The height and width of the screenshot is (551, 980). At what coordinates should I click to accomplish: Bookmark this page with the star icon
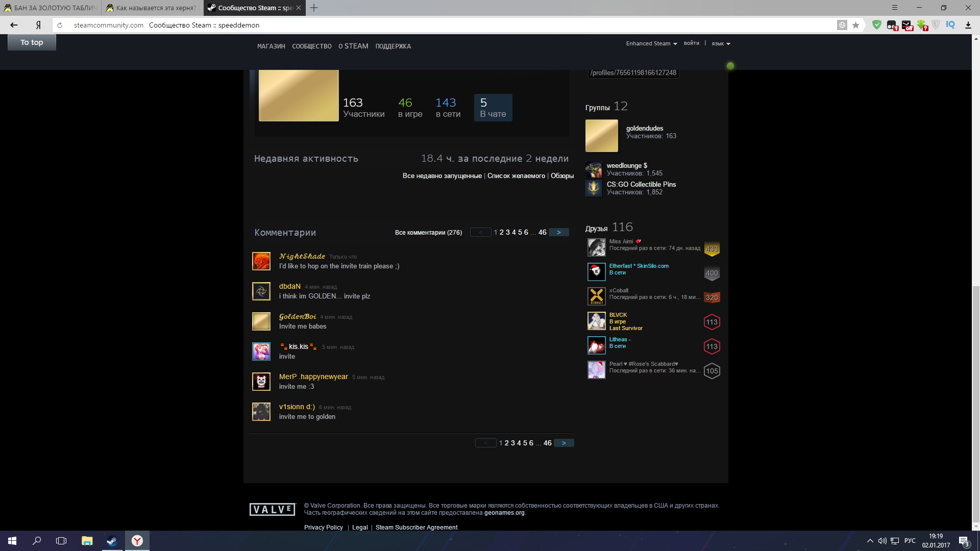coord(856,25)
